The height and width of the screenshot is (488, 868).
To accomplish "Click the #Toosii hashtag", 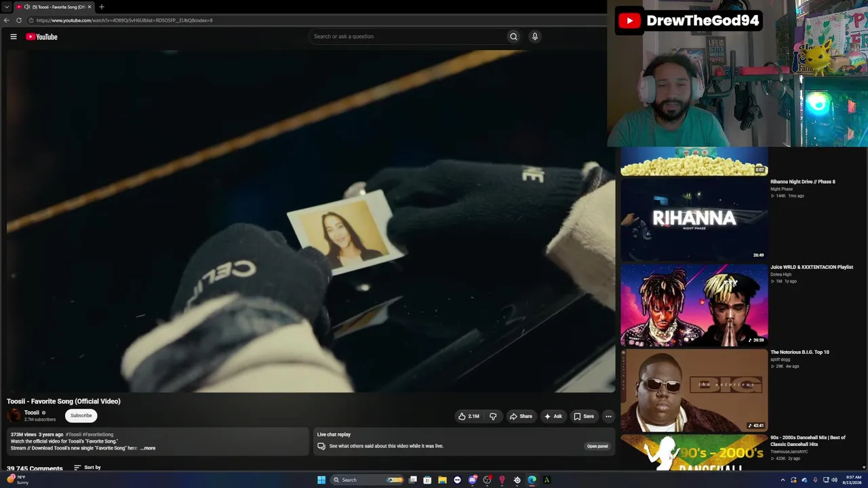I will [x=73, y=434].
